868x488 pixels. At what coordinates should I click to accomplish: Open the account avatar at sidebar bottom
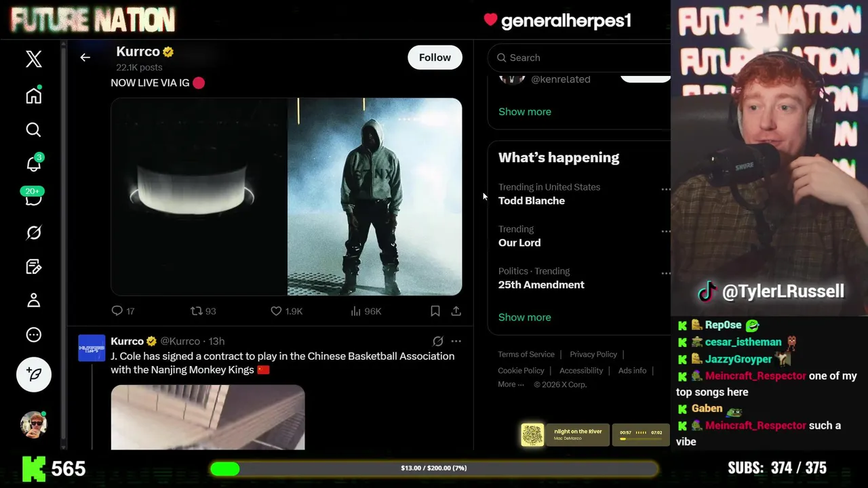coord(33,424)
